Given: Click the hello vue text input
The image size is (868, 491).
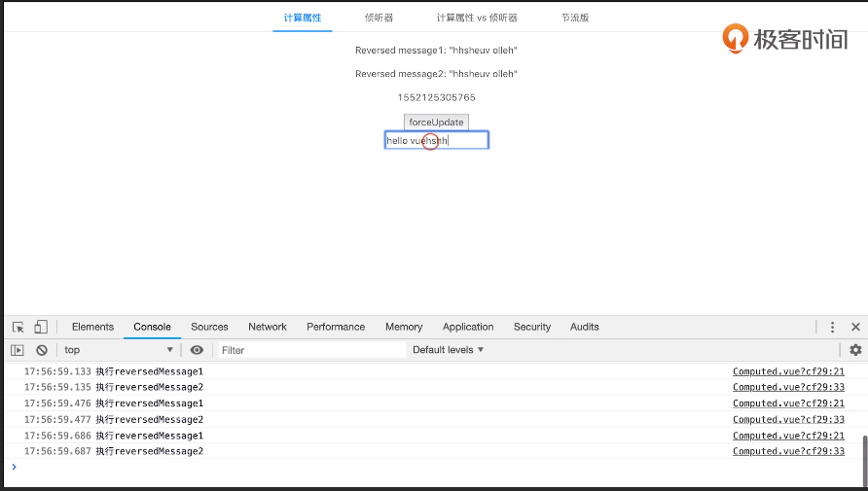Looking at the screenshot, I should (x=436, y=140).
